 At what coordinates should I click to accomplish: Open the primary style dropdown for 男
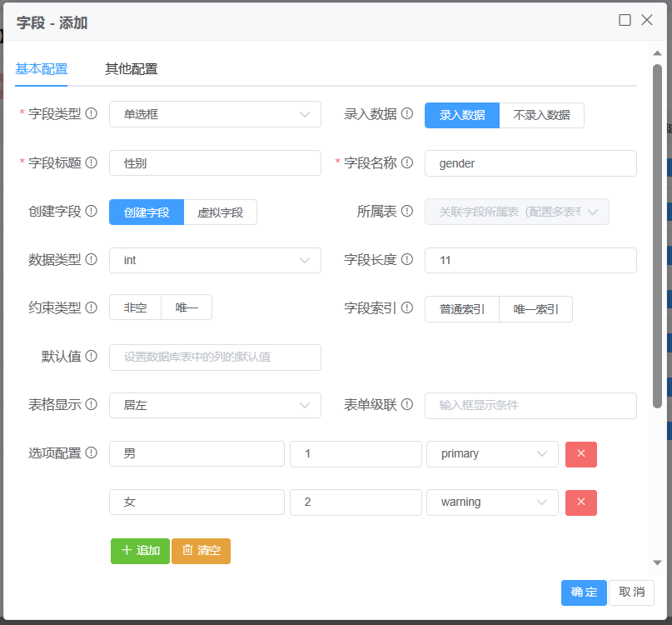click(x=492, y=454)
